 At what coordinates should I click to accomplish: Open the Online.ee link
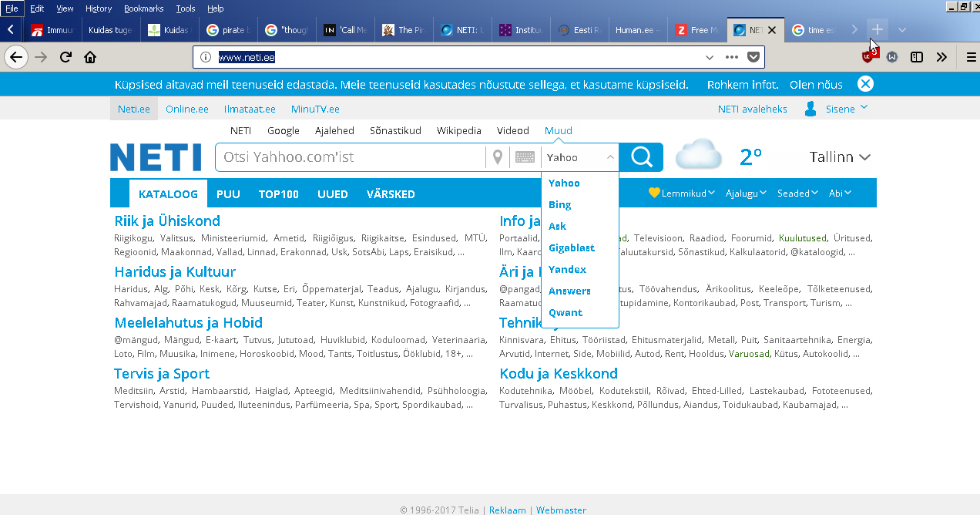pyautogui.click(x=187, y=109)
